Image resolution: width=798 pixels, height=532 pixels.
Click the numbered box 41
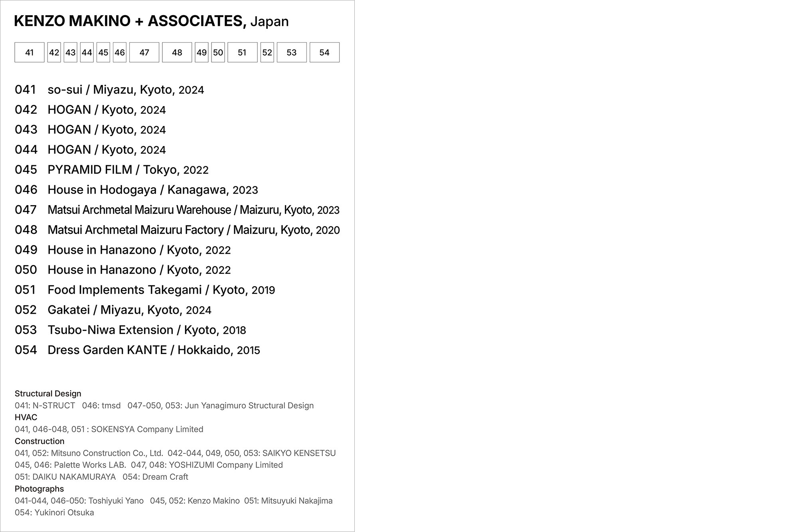29,52
